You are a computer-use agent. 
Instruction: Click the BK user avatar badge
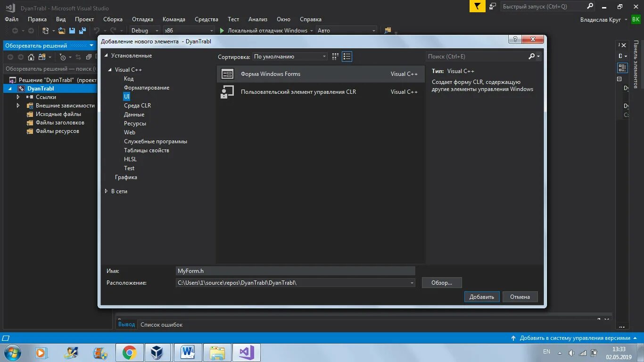[636, 19]
